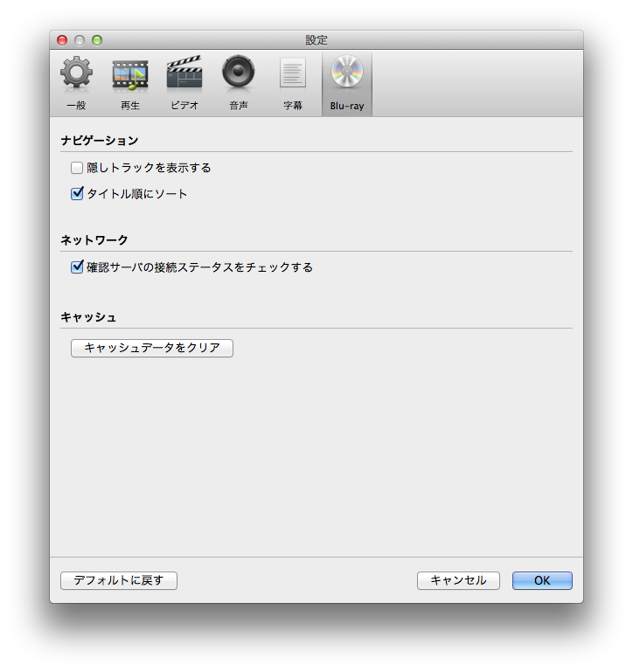Enable 隠しトラックを表示する checkbox
The height and width of the screenshot is (672, 633).
click(77, 168)
